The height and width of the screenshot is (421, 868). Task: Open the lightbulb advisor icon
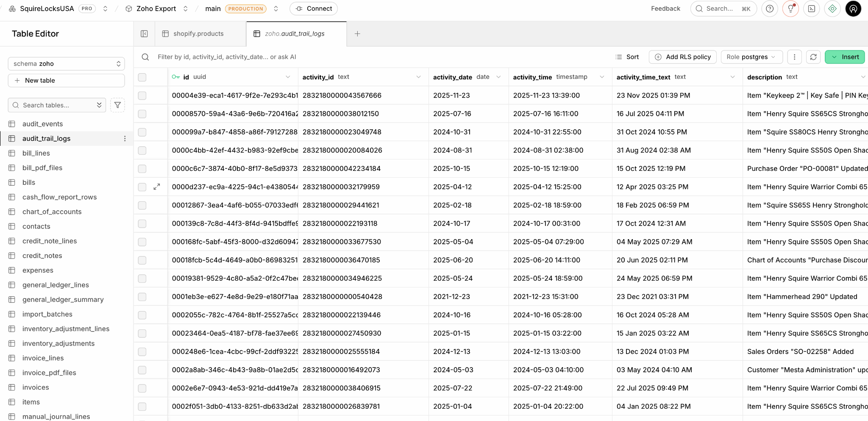[790, 8]
